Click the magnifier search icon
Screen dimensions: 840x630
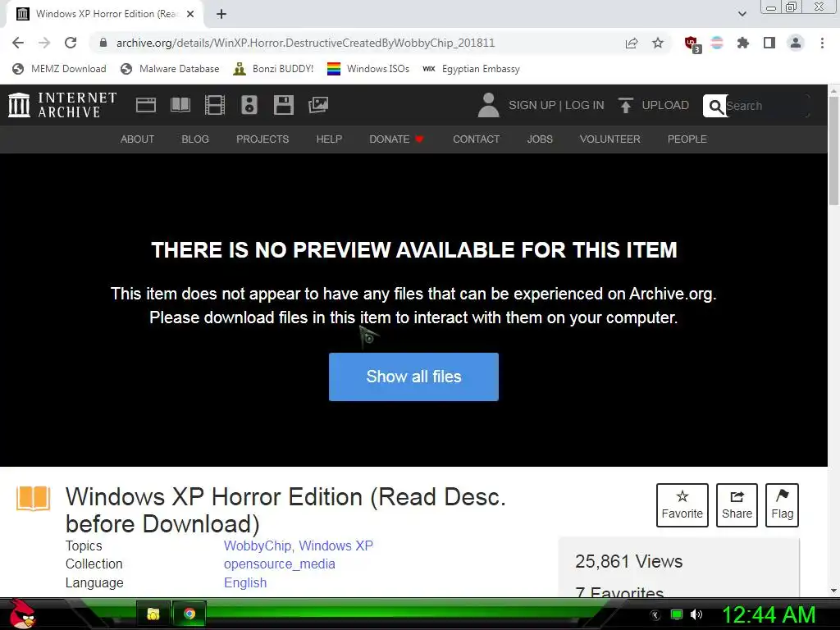(715, 106)
